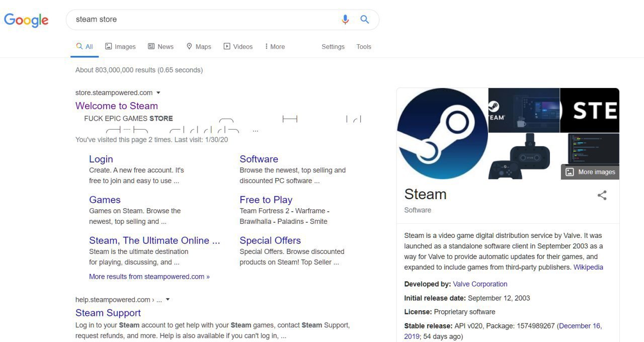Switch to the Maps tab

[199, 46]
